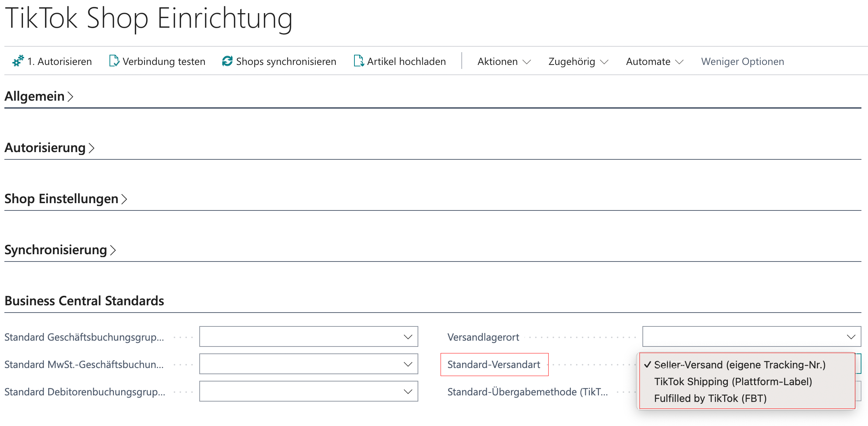
Task: Expand the Synchronisierung section chevron
Action: pos(113,250)
